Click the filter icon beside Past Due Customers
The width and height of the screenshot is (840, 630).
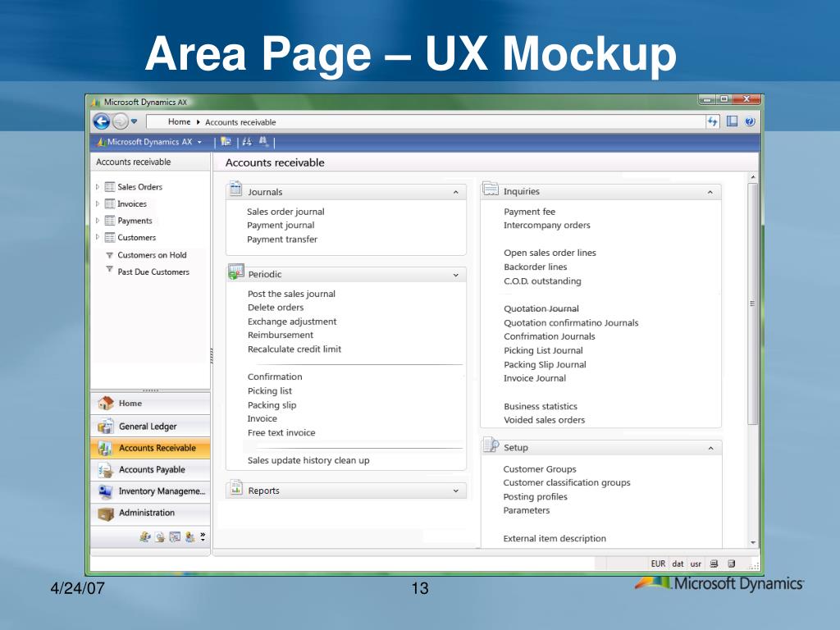pos(109,269)
